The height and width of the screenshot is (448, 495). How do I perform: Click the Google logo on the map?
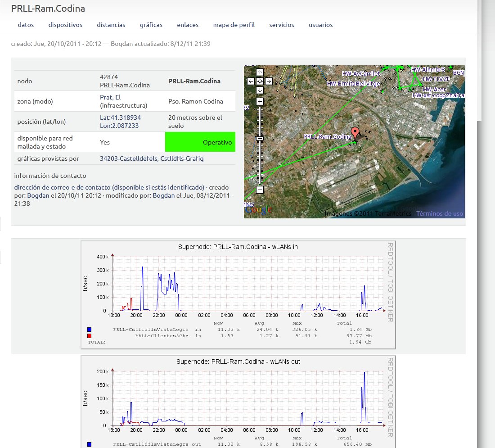pos(258,210)
